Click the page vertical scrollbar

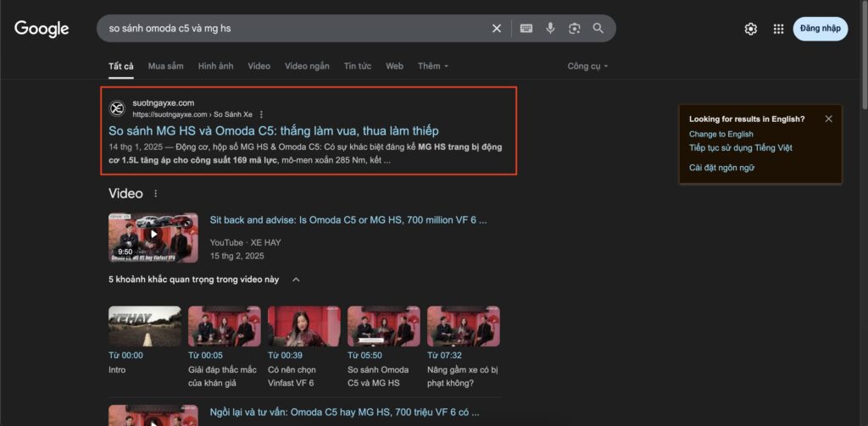pyautogui.click(x=864, y=55)
